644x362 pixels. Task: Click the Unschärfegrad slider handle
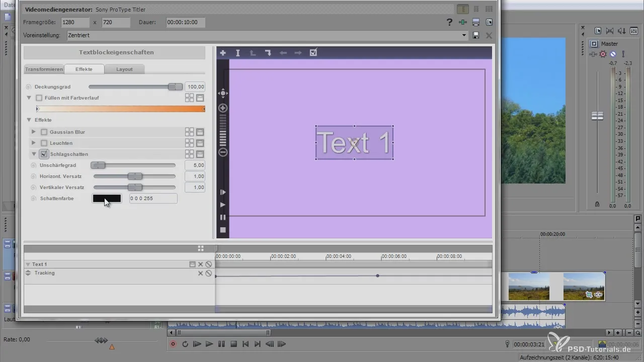pyautogui.click(x=98, y=165)
